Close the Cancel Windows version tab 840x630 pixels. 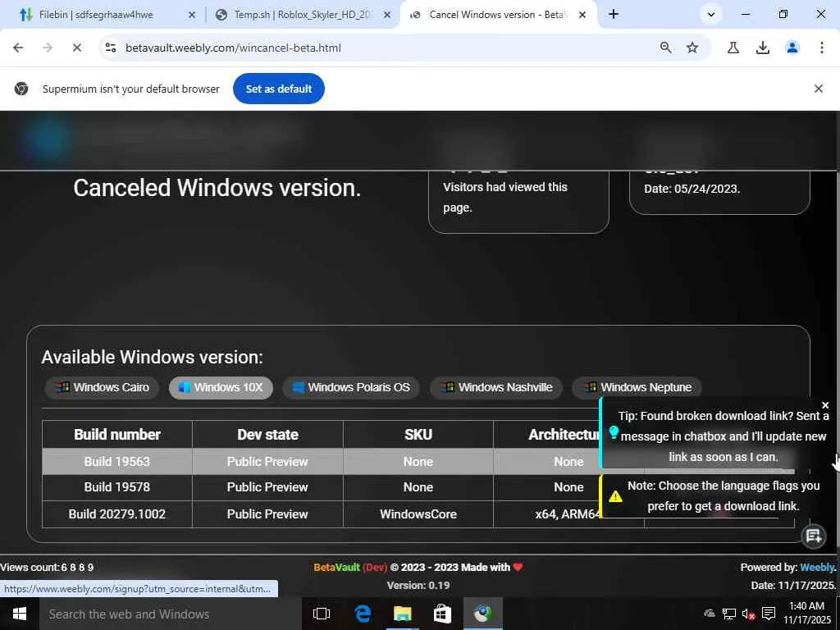coord(582,15)
